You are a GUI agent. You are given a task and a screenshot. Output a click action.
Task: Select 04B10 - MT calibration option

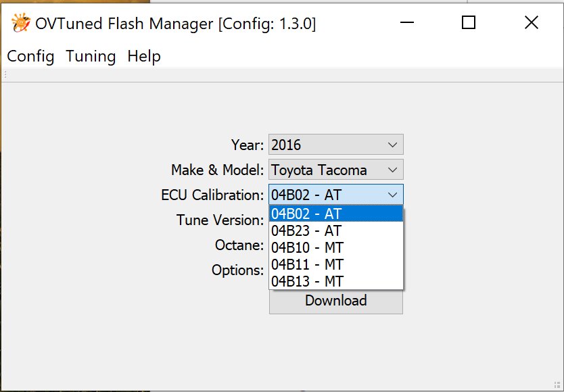pos(336,247)
